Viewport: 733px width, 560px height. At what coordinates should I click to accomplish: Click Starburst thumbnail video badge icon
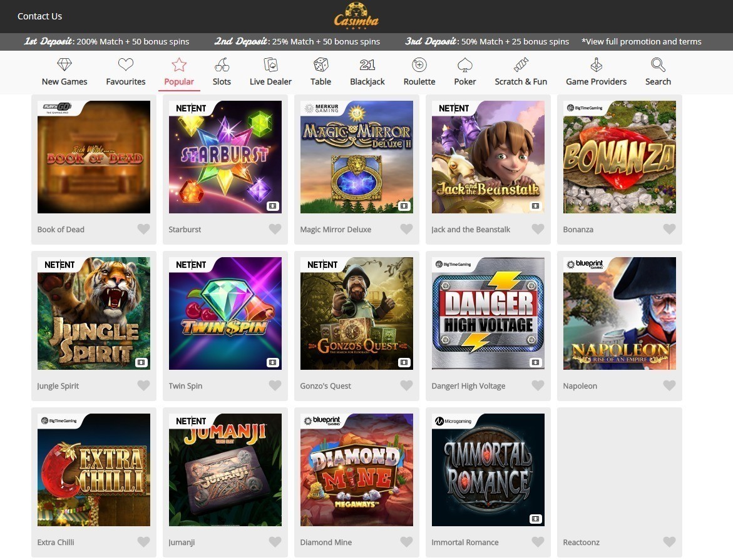click(x=272, y=206)
